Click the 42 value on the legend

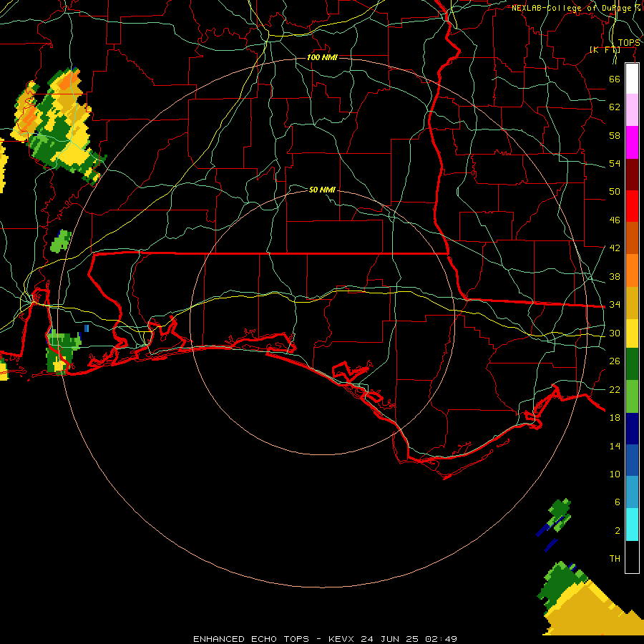615,248
